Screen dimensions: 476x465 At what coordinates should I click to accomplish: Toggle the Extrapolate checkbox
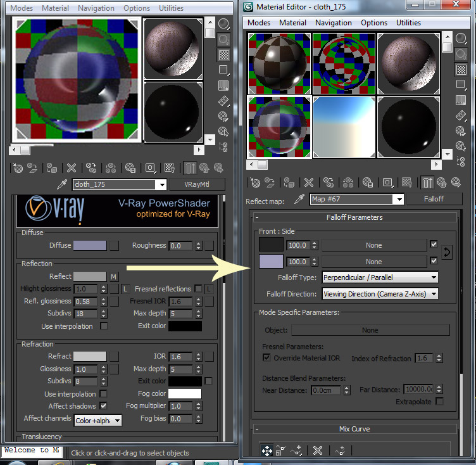click(439, 402)
